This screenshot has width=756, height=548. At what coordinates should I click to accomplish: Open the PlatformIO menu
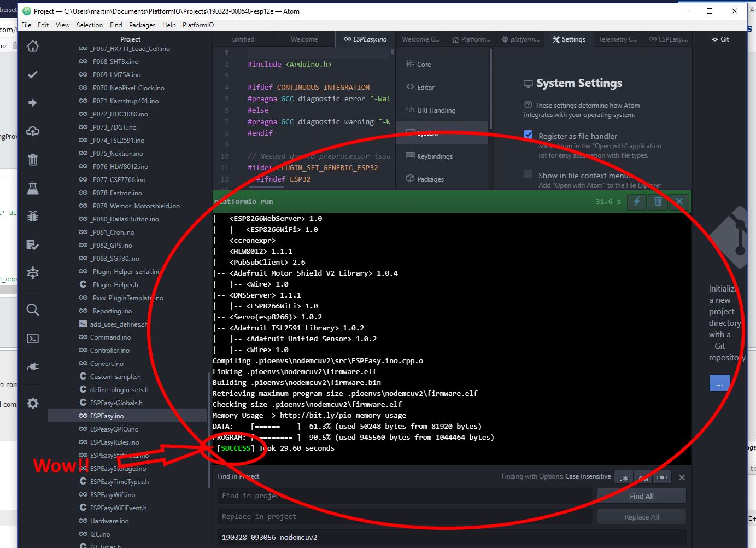click(198, 25)
